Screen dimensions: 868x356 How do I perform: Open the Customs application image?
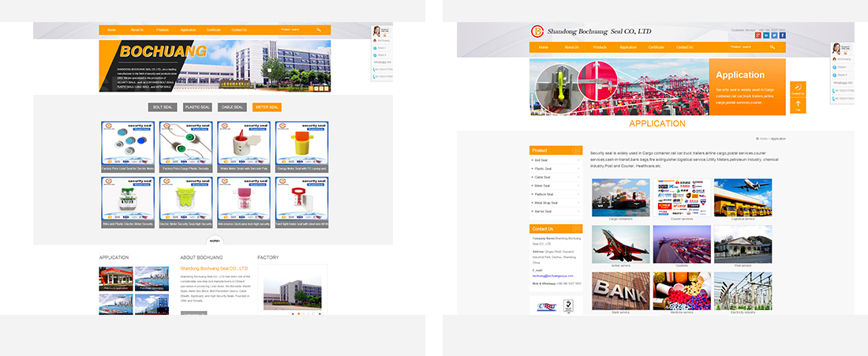coord(682,244)
